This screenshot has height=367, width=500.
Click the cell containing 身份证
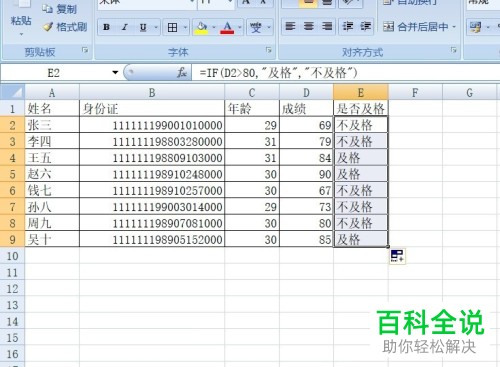click(x=152, y=109)
